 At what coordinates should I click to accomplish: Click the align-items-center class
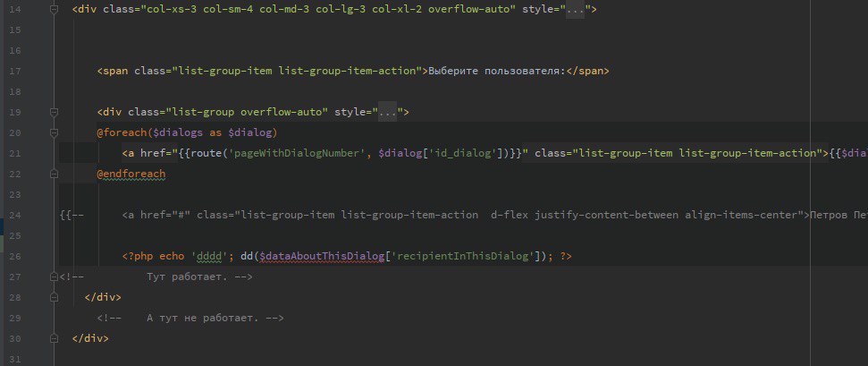741,215
